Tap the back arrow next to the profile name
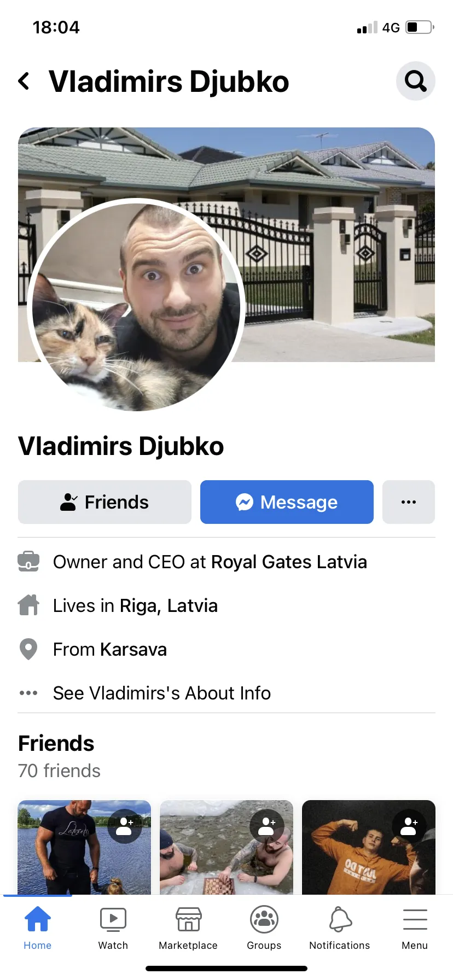Screen dimensions: 453x980 coord(24,81)
